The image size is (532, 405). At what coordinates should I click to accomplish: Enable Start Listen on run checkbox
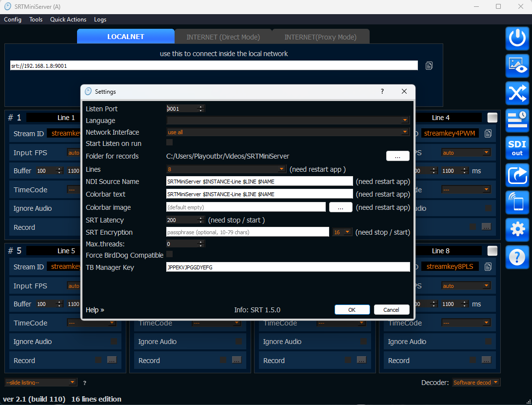click(169, 142)
